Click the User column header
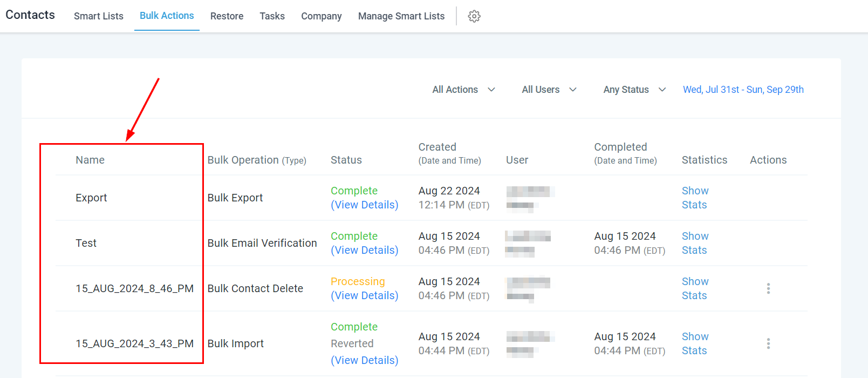Image resolution: width=868 pixels, height=378 pixels. [517, 160]
